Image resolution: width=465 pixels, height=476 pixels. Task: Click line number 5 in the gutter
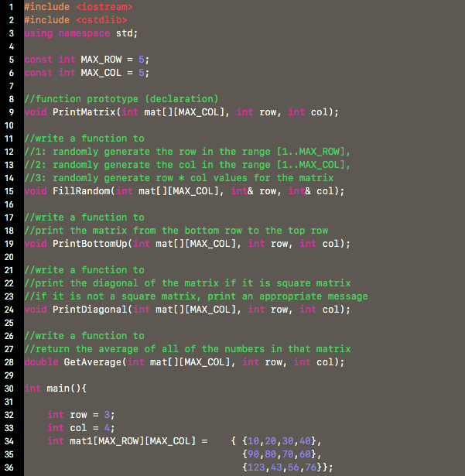pos(12,60)
